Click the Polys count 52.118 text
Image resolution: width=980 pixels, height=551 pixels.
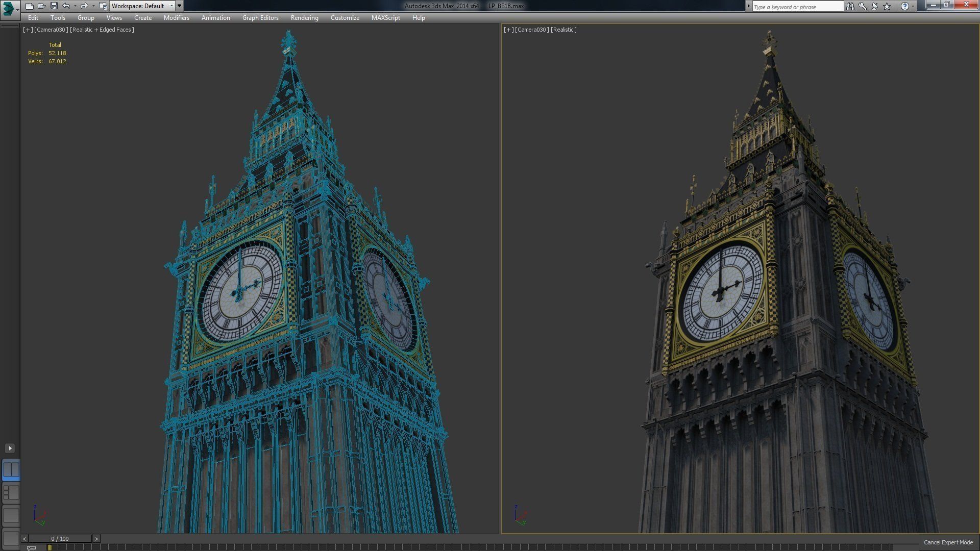pyautogui.click(x=57, y=53)
